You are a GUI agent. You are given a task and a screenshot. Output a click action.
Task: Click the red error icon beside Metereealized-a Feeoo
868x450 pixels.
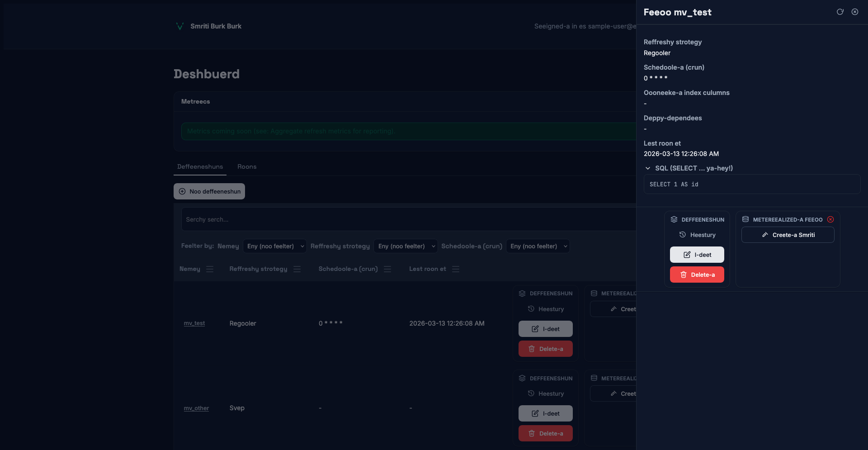click(x=830, y=219)
